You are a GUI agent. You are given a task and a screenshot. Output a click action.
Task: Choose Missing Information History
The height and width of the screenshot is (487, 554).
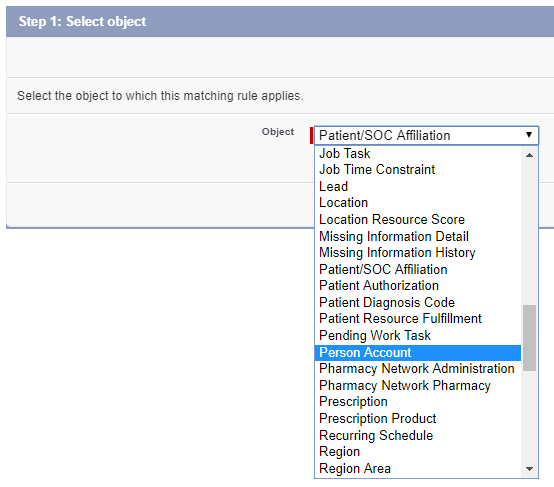(x=418, y=252)
